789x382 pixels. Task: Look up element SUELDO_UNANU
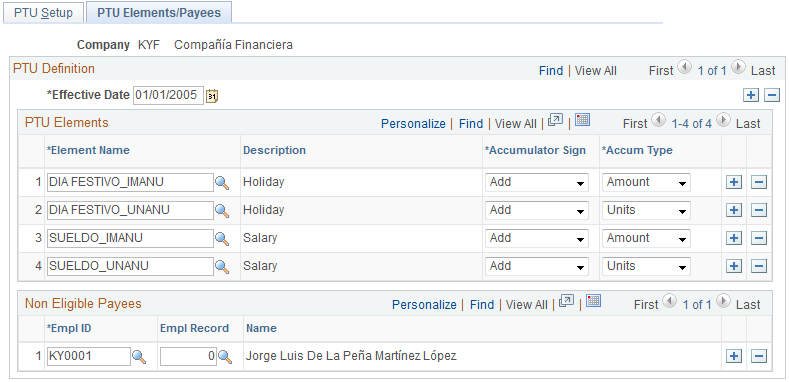point(222,266)
